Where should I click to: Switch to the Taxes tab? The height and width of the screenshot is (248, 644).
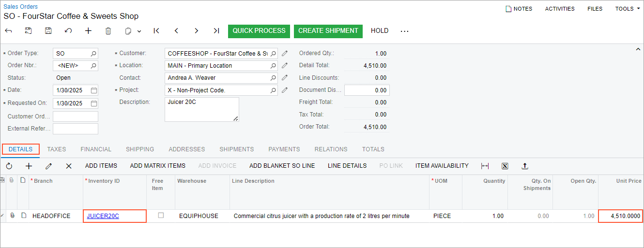pyautogui.click(x=56, y=149)
